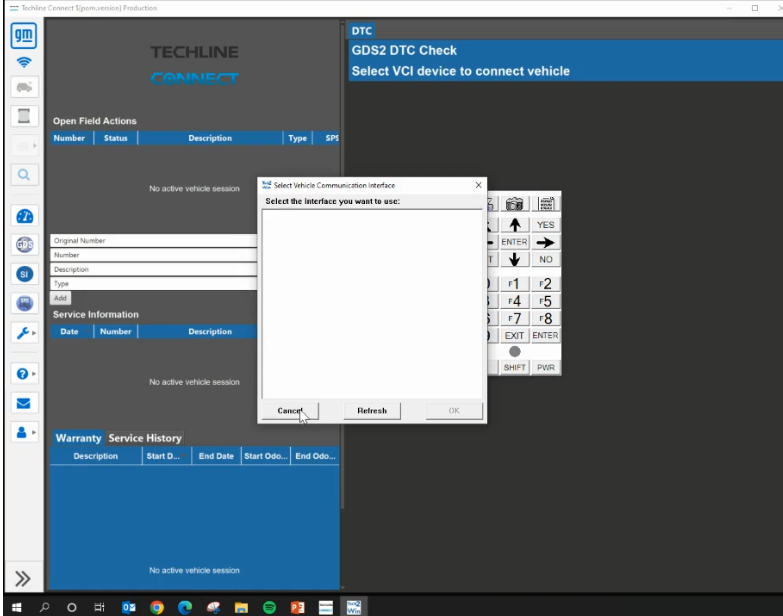
Task: Click the camera snapshot key on keypad
Action: click(514, 204)
